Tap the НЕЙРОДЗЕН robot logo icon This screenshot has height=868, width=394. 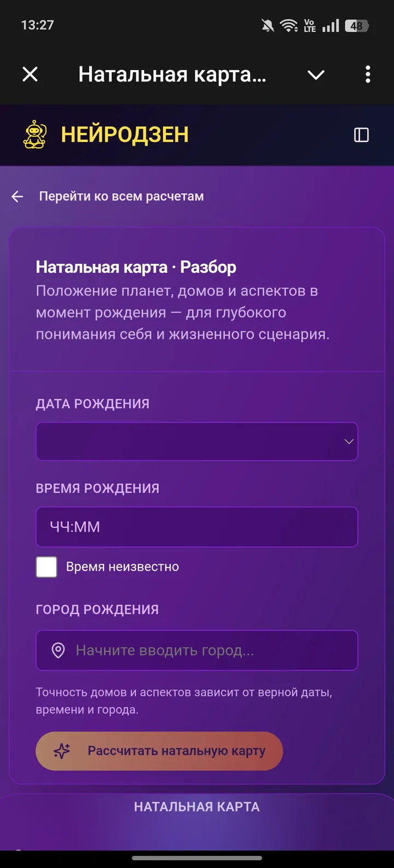pyautogui.click(x=34, y=133)
